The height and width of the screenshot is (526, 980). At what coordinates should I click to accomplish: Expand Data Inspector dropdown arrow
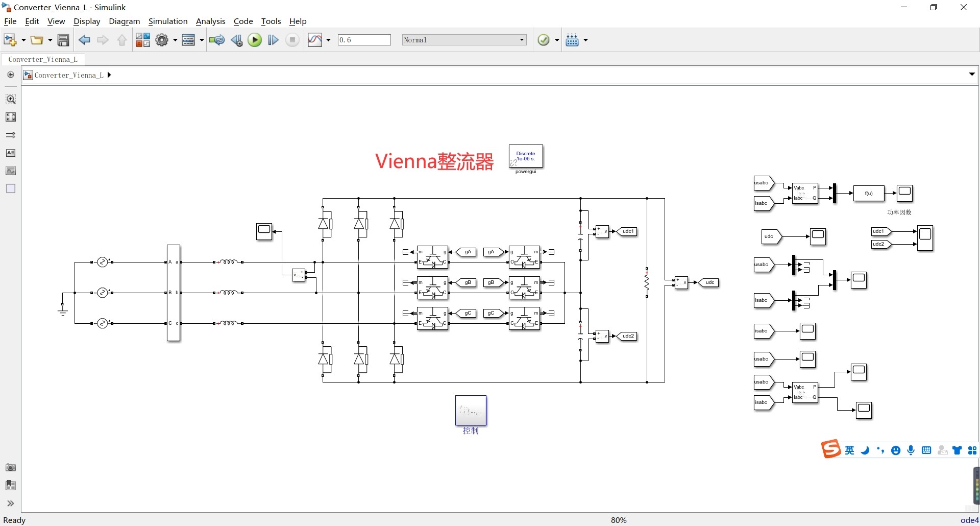tap(328, 40)
